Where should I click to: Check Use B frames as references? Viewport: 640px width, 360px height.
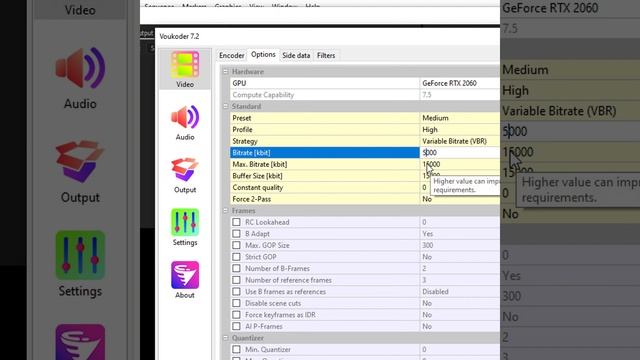236,291
